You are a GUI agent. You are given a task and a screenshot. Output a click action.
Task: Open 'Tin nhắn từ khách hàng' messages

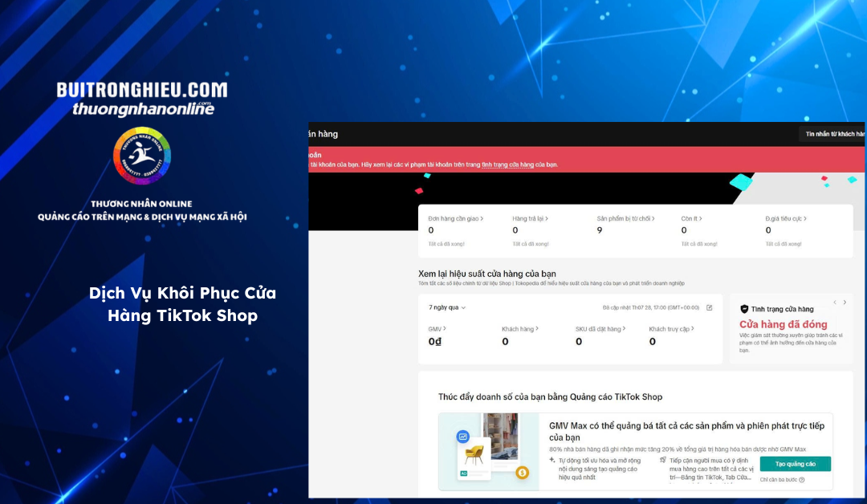click(x=832, y=134)
